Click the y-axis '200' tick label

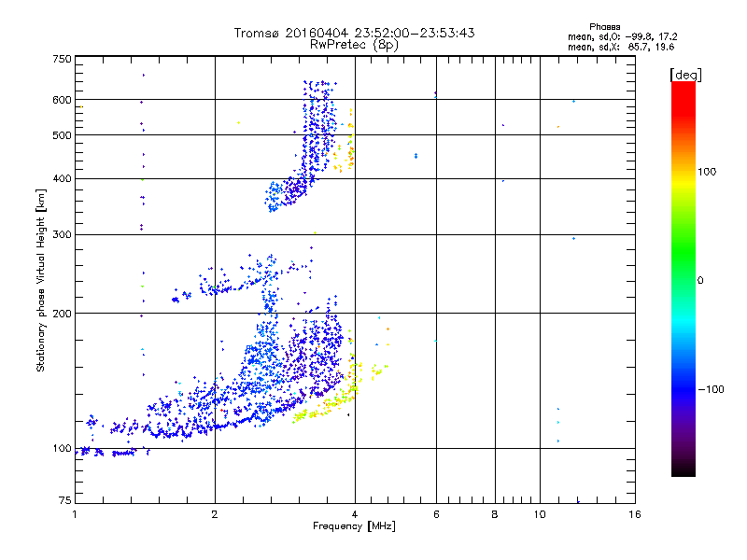coord(62,314)
